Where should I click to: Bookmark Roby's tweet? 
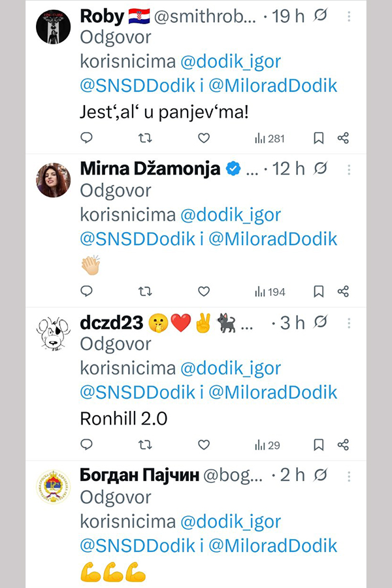[x=318, y=138]
